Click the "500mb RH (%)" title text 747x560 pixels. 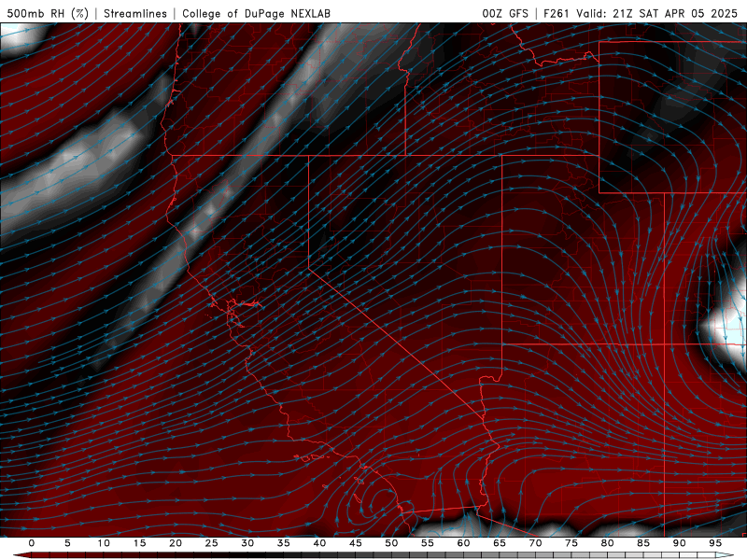pos(48,14)
